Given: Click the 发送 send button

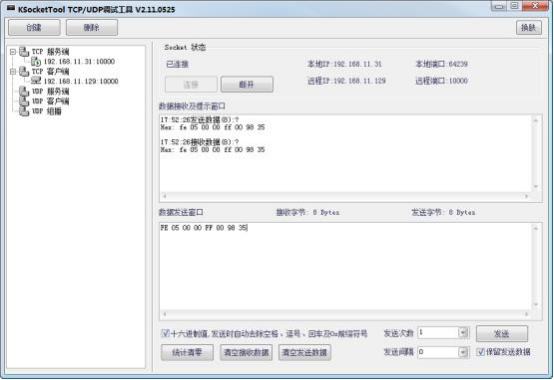Looking at the screenshot, I should tap(502, 333).
